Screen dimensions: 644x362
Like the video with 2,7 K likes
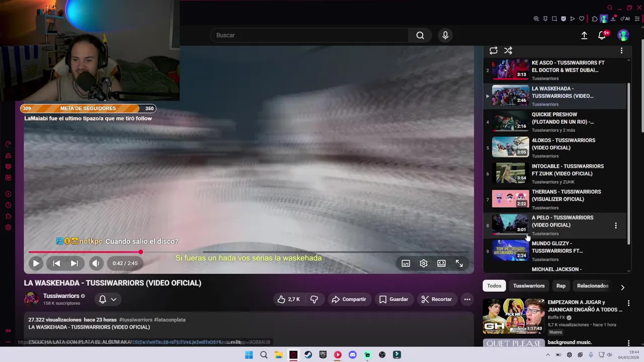[288, 299]
